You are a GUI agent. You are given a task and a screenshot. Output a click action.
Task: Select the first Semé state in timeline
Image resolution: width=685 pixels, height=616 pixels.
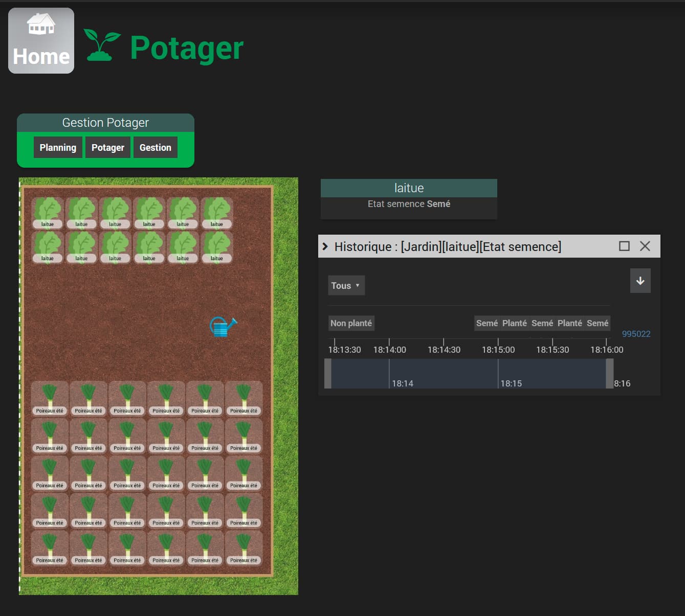(x=487, y=323)
